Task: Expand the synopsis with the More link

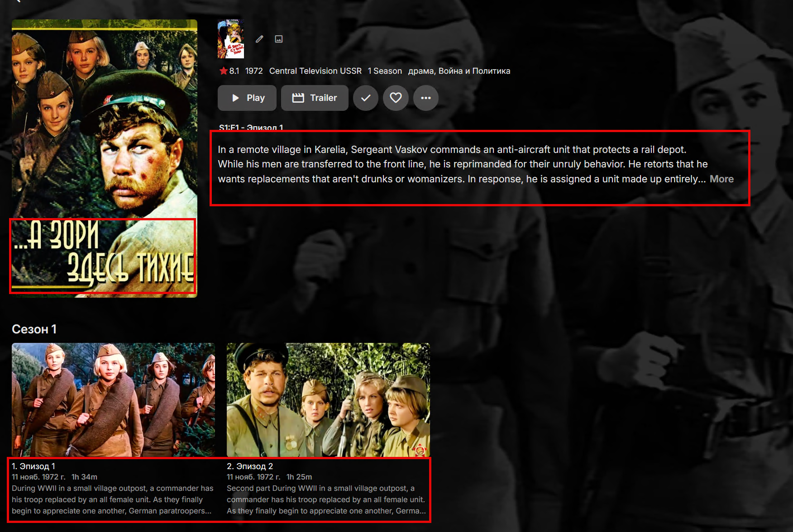Action: coord(721,179)
